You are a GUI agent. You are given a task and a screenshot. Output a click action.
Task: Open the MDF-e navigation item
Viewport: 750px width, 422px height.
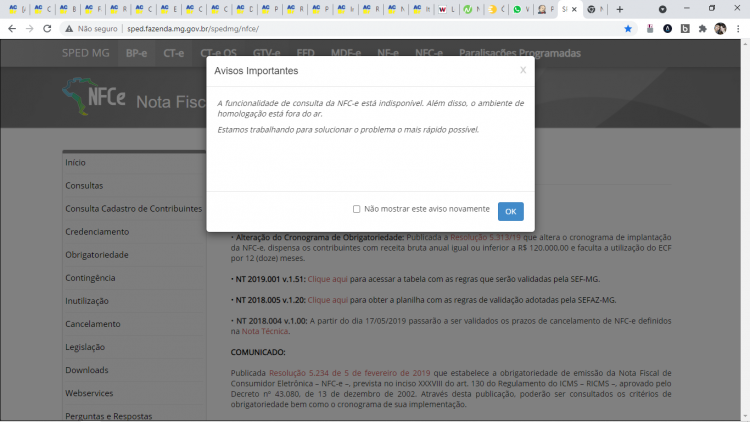click(x=346, y=53)
